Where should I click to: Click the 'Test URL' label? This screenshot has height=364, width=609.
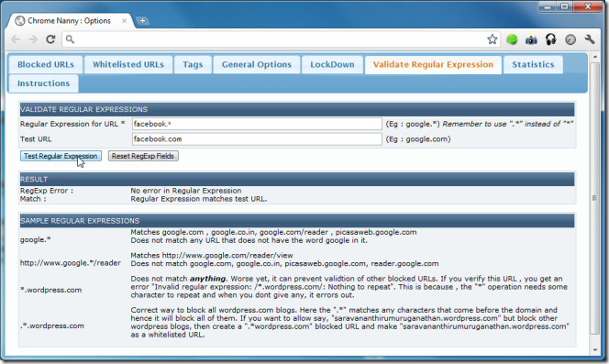pos(36,139)
